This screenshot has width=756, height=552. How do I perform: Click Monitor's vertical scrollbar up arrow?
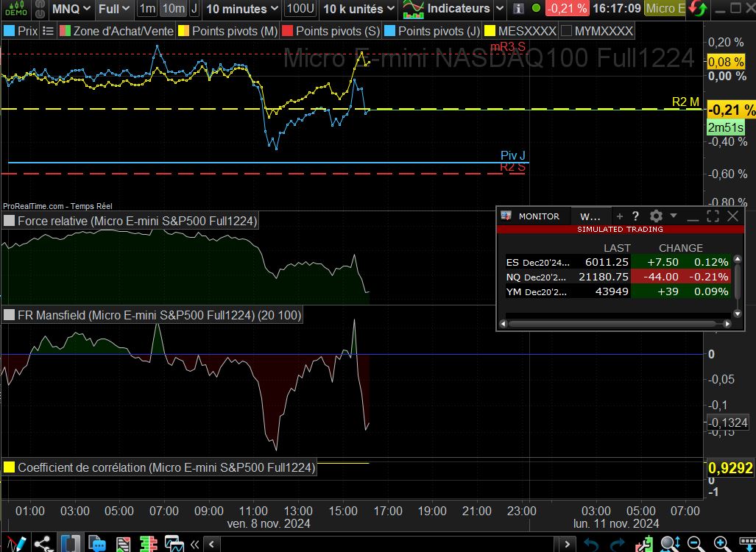pos(737,259)
